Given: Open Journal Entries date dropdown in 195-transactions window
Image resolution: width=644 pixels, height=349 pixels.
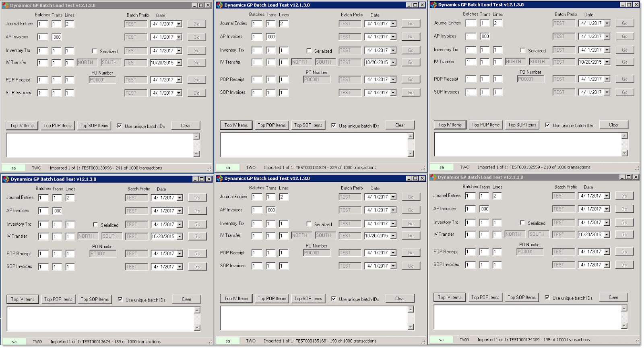Looking at the screenshot, I should (607, 196).
